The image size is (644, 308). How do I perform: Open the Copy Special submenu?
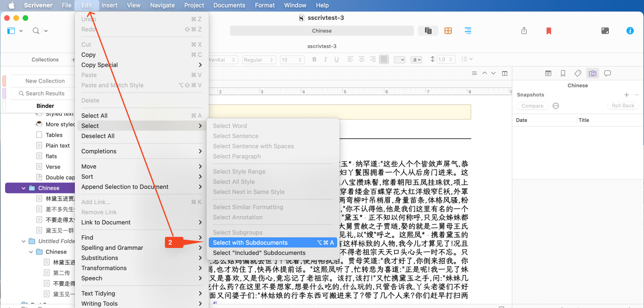click(141, 65)
